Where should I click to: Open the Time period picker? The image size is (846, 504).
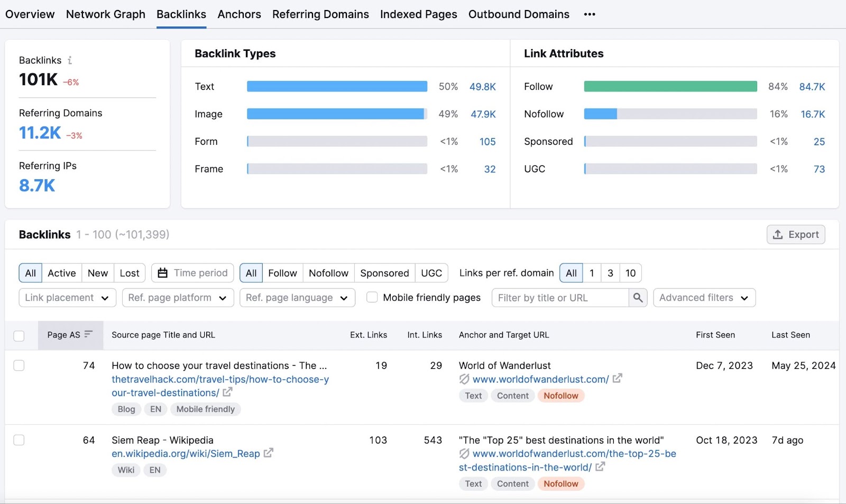pyautogui.click(x=192, y=273)
